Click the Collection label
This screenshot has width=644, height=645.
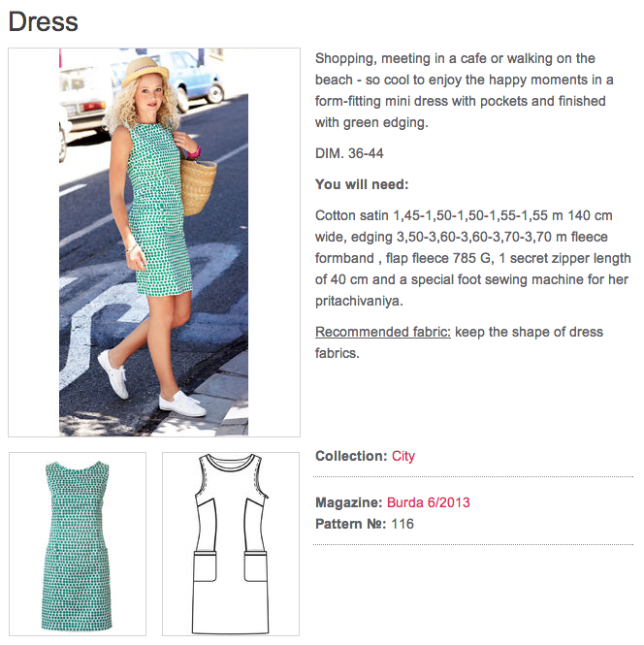point(351,456)
